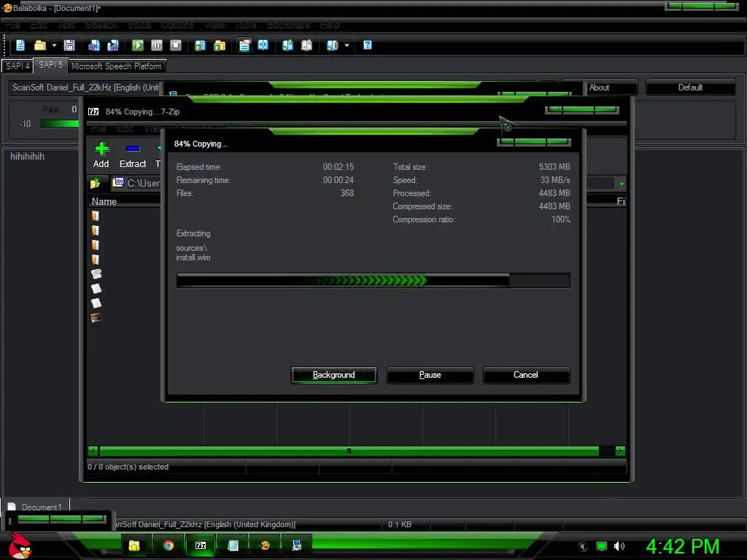This screenshot has height=560, width=747.
Task: Click the 4:42 PM taskbar clock
Action: pos(683,546)
